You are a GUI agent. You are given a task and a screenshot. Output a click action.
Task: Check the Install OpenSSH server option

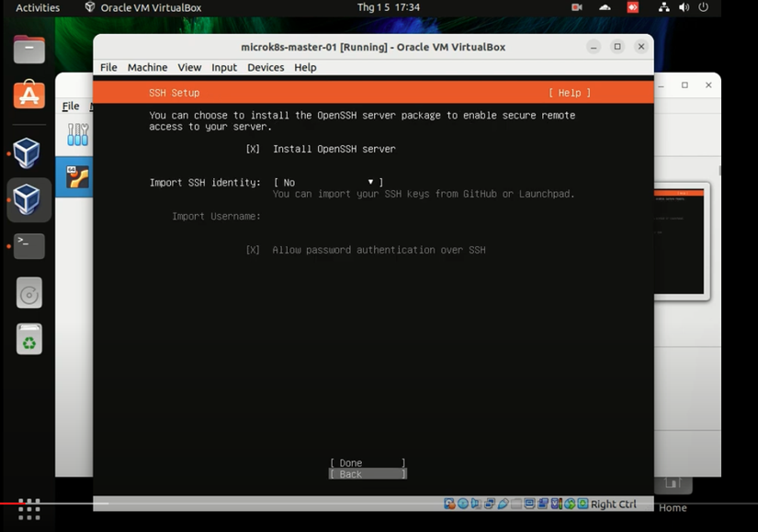coord(252,148)
